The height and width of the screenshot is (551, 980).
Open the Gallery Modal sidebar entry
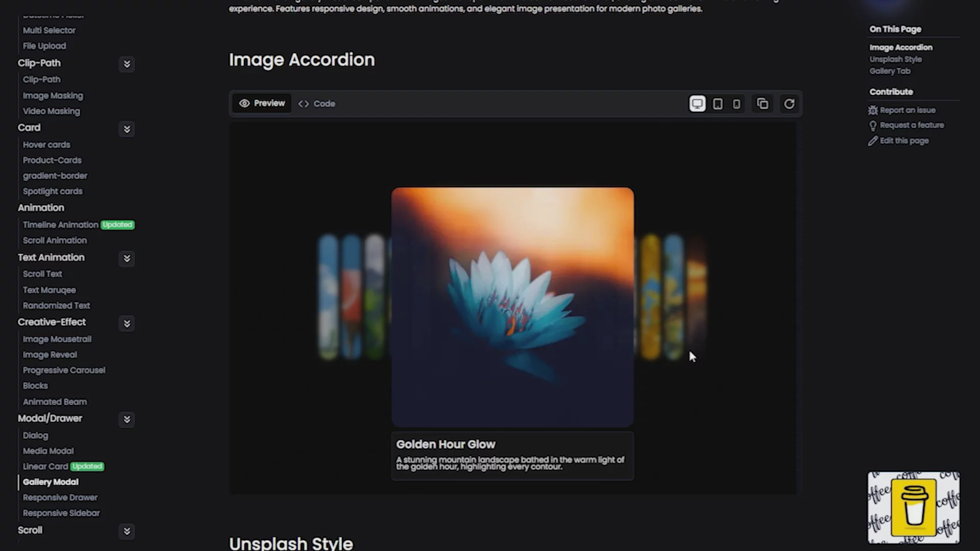(x=50, y=482)
